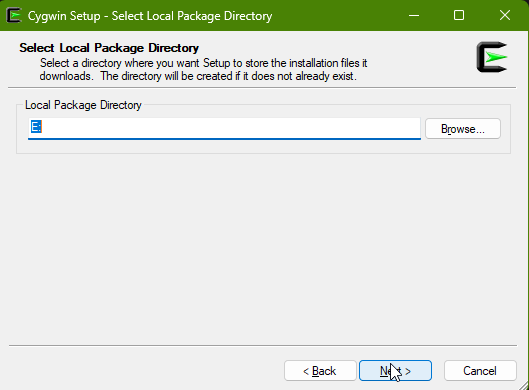Focus the Local Package Directory field

pos(224,128)
